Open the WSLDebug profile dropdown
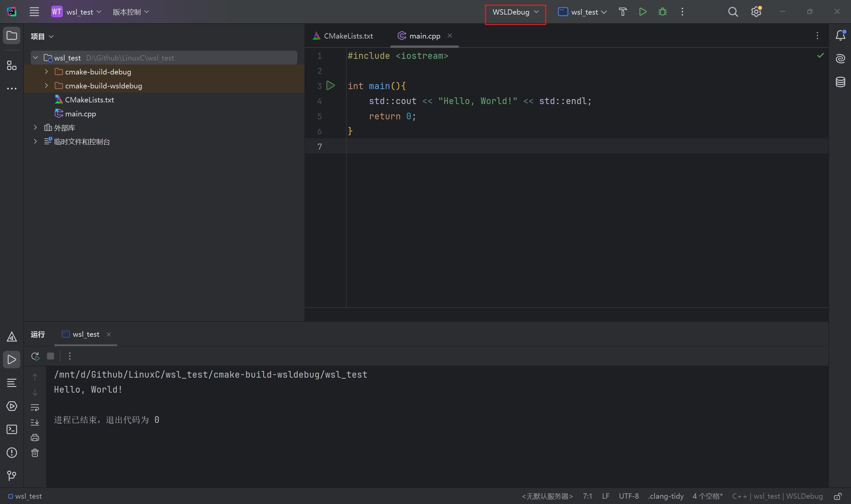Screen dimensions: 851x504 pyautogui.click(x=515, y=12)
